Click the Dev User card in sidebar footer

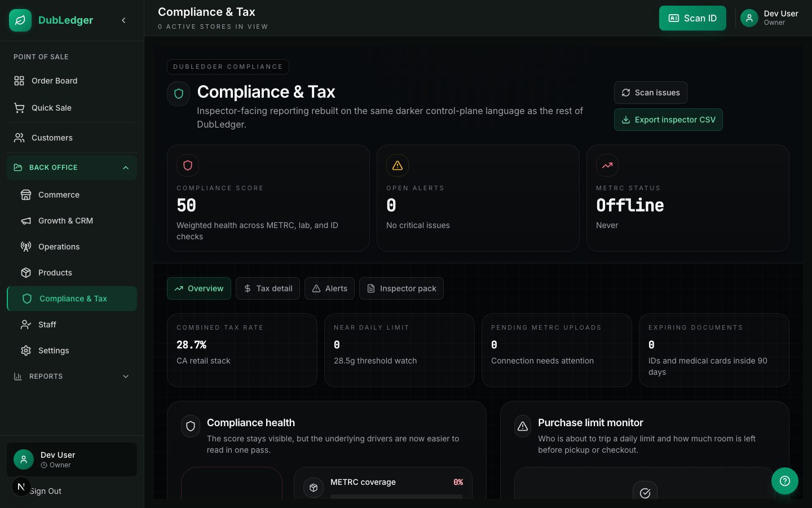coord(72,459)
